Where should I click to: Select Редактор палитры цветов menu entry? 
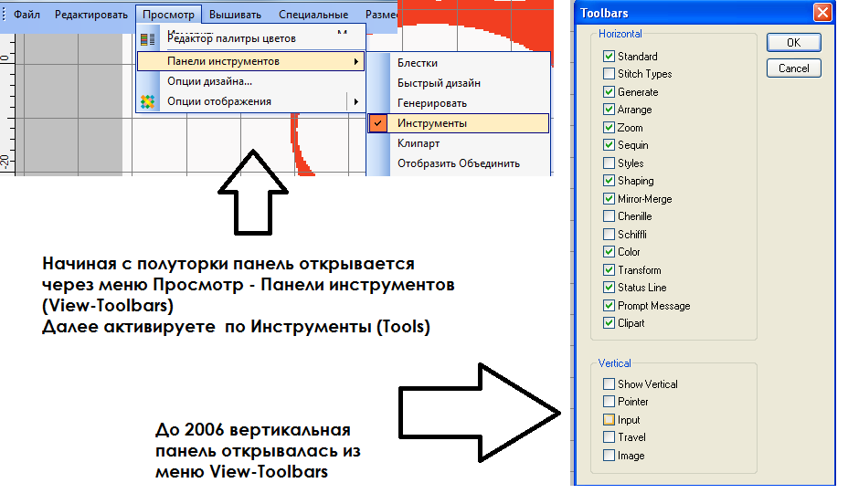click(251, 38)
